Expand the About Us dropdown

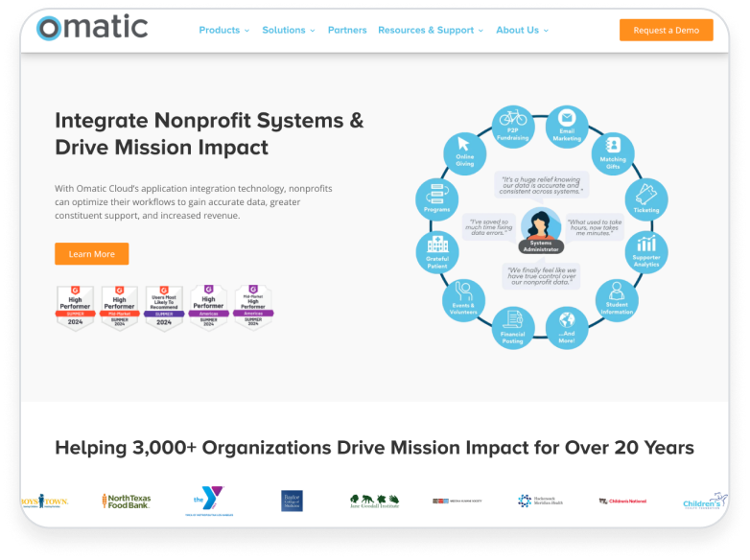(523, 30)
